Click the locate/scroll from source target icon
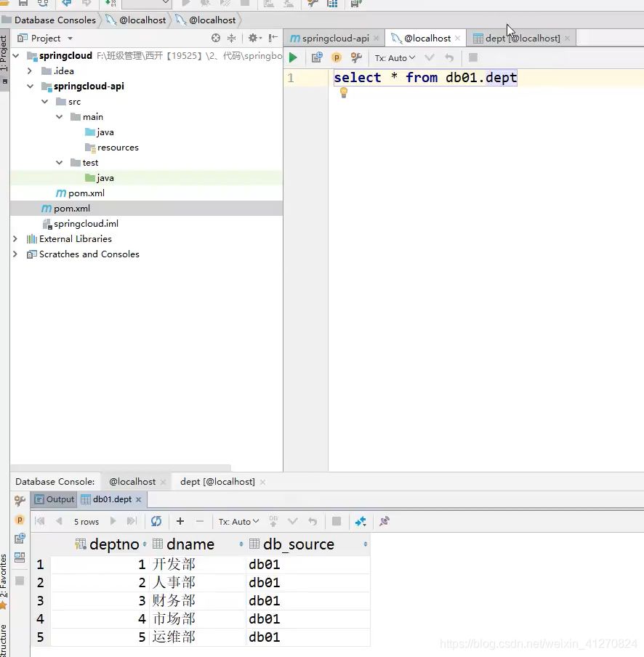Viewport: 644px width, 657px height. tap(216, 38)
